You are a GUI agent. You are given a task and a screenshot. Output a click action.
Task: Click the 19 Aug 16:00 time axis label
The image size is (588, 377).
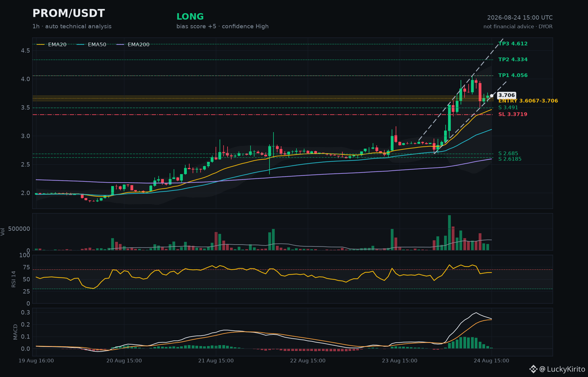(x=36, y=361)
